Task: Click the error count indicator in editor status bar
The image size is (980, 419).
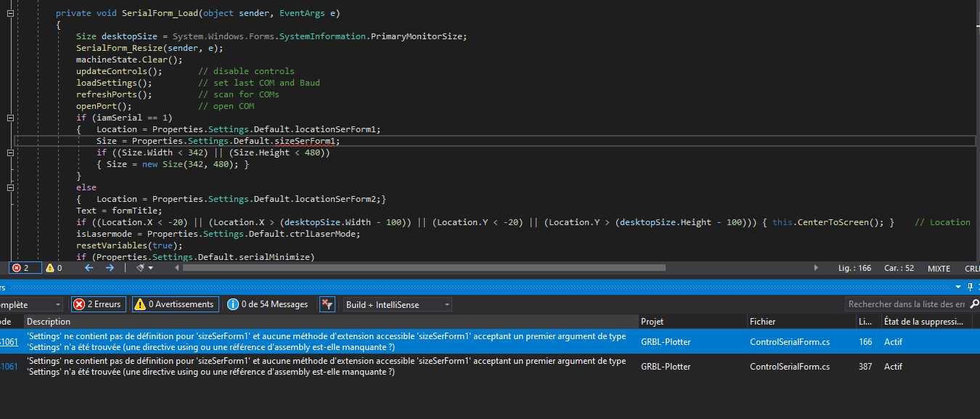Action: [x=21, y=268]
